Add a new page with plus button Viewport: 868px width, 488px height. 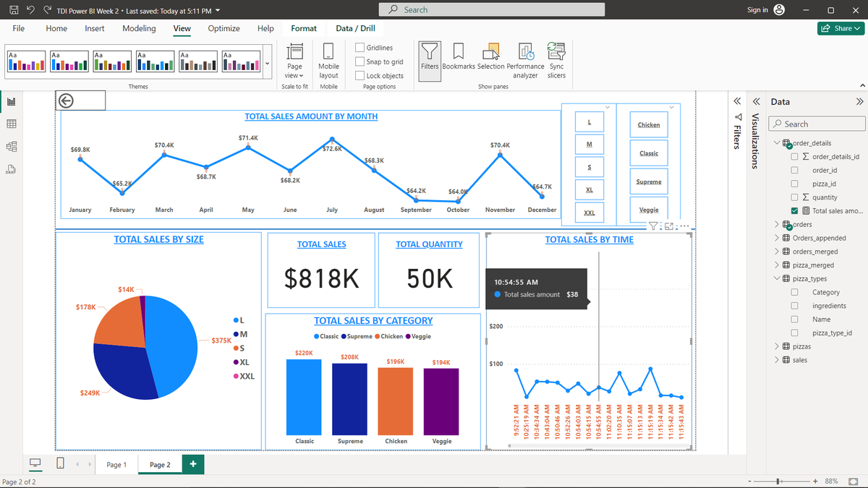(192, 464)
